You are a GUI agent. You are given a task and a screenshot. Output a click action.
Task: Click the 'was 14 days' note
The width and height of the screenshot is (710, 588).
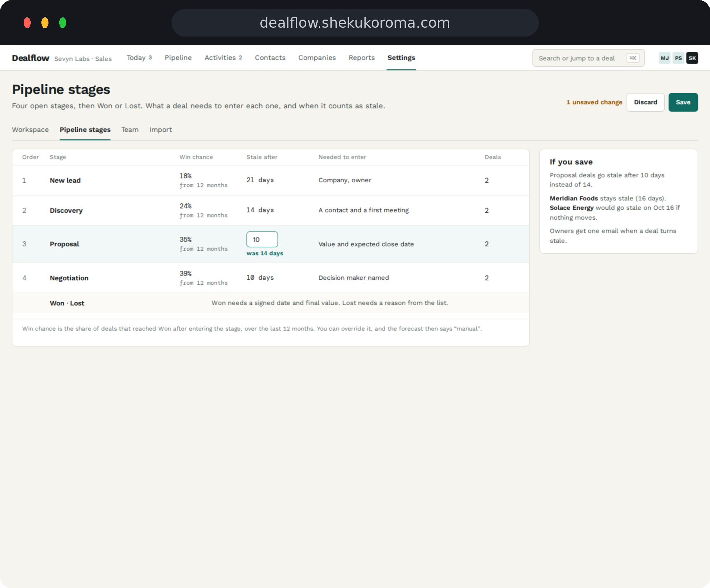pos(265,253)
